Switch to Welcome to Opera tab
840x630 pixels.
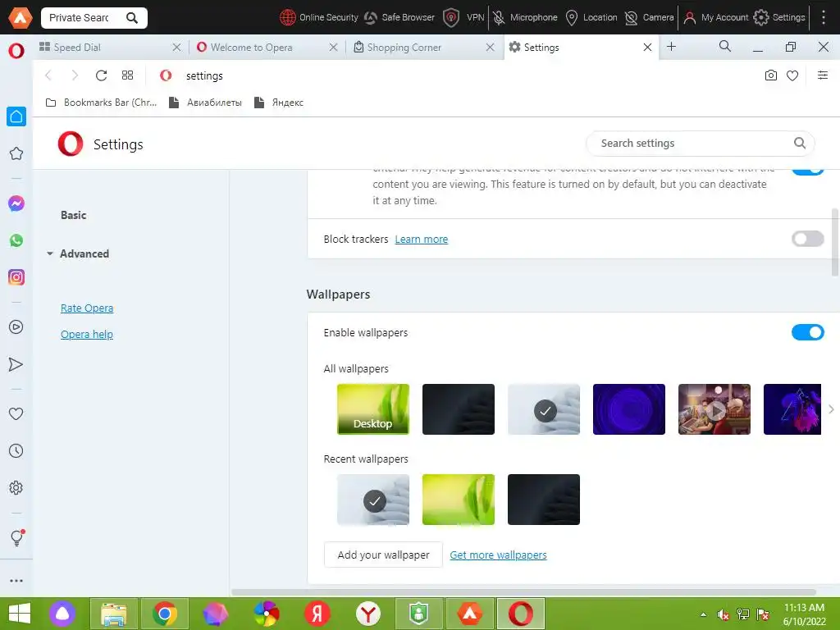[x=267, y=47]
